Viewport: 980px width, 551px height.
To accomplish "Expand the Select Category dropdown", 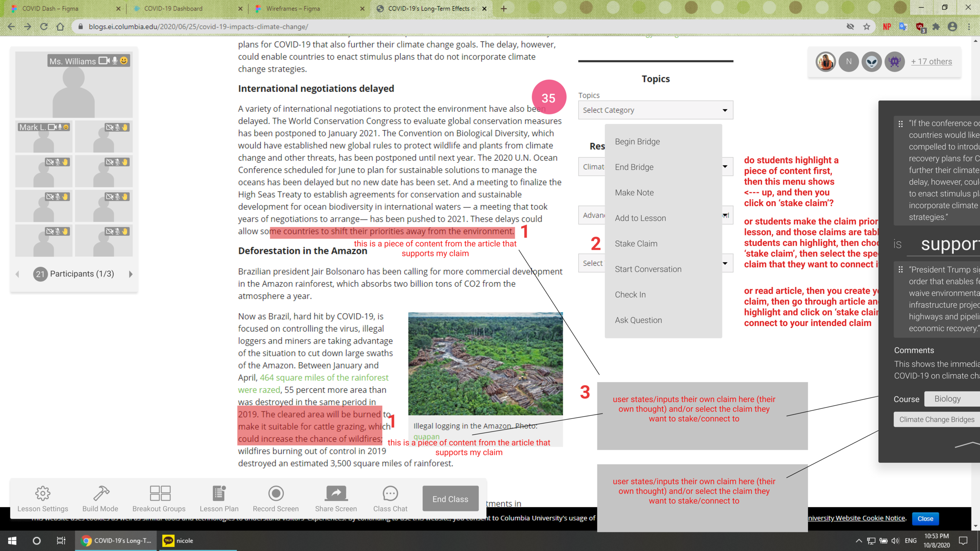I will click(655, 110).
